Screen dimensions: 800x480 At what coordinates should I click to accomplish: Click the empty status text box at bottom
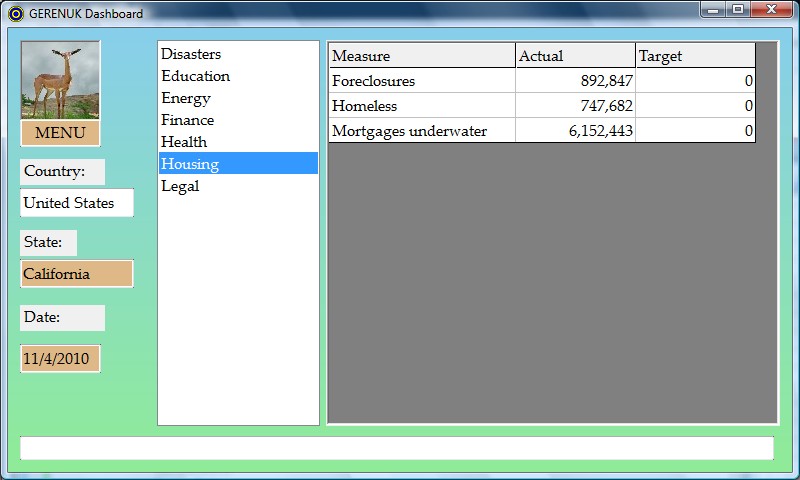click(x=397, y=448)
